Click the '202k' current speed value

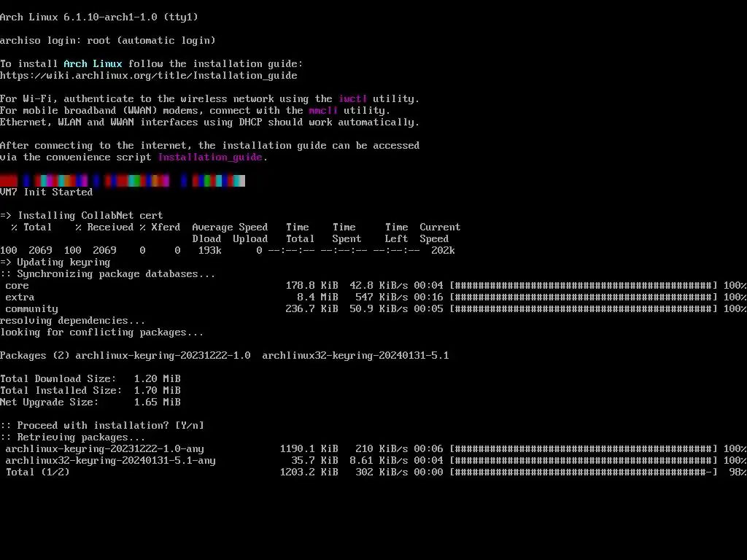click(443, 250)
